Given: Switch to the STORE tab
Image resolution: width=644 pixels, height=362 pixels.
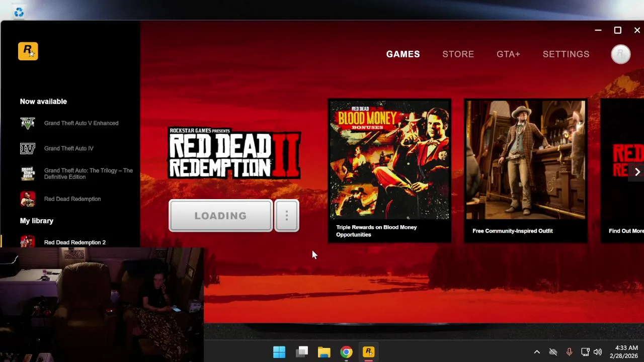Looking at the screenshot, I should (458, 54).
